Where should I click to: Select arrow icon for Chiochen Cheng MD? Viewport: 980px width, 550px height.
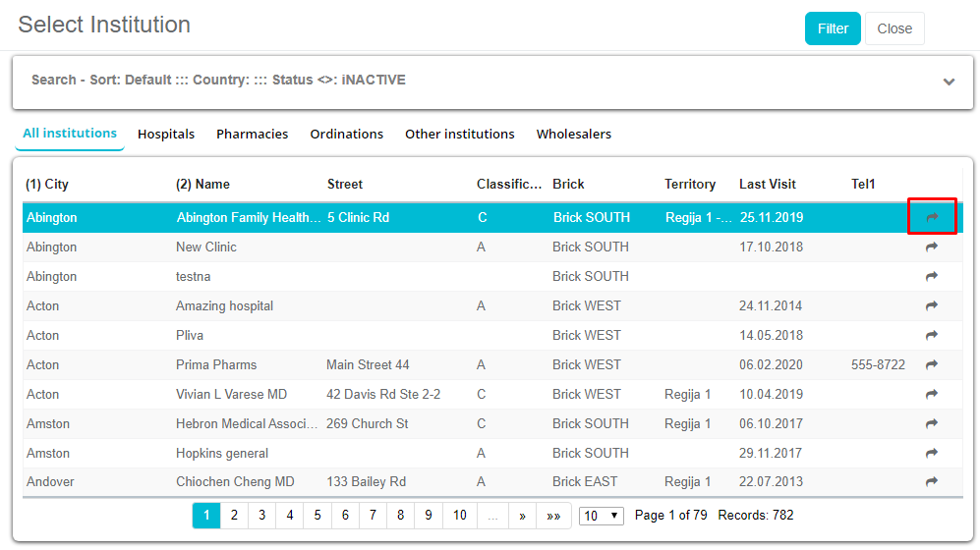(932, 482)
